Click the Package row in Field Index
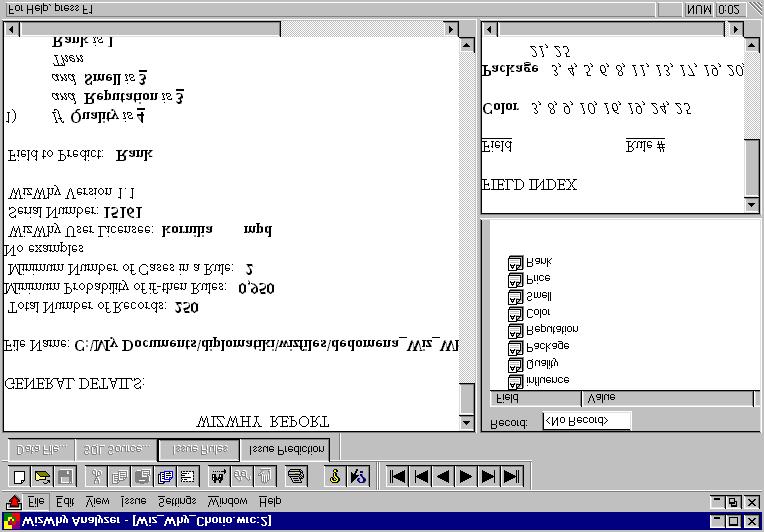 coord(612,70)
